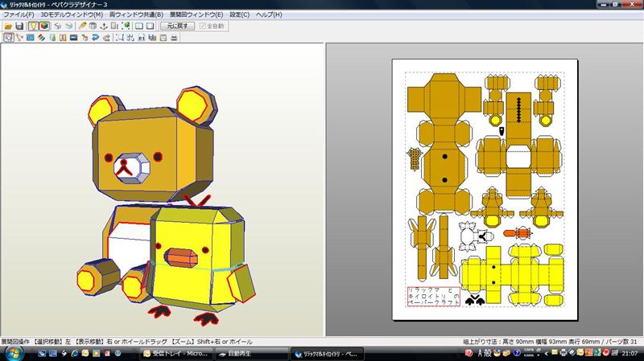Click the pencil edit icon in toolbar
Viewport: 644px width, 361px height.
(x=83, y=26)
